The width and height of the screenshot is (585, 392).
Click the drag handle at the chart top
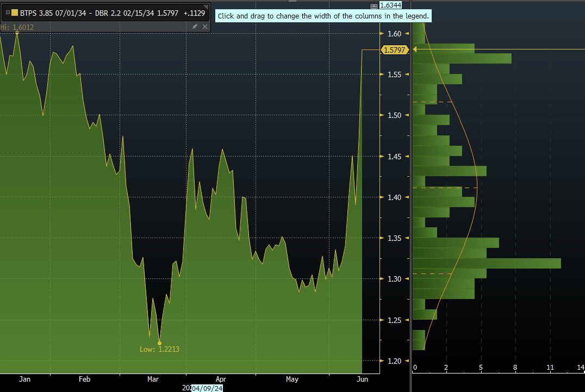292,2
